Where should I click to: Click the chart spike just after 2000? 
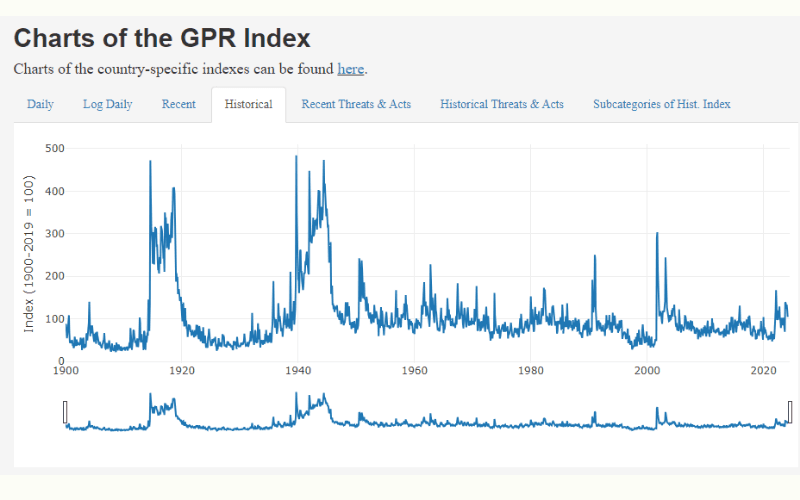(656, 236)
